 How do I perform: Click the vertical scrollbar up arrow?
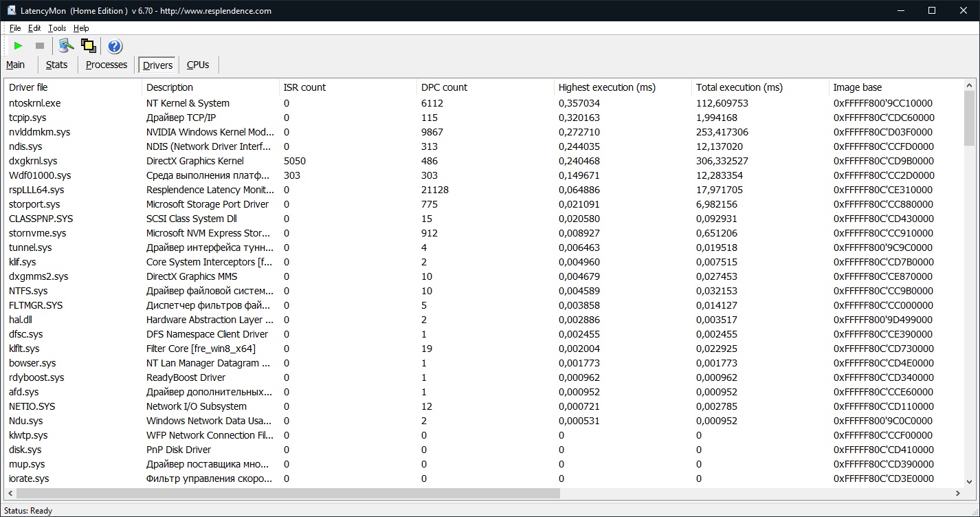coord(970,85)
